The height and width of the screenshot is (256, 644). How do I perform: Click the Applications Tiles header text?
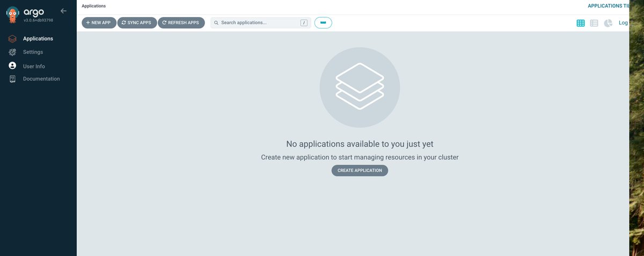pos(609,6)
